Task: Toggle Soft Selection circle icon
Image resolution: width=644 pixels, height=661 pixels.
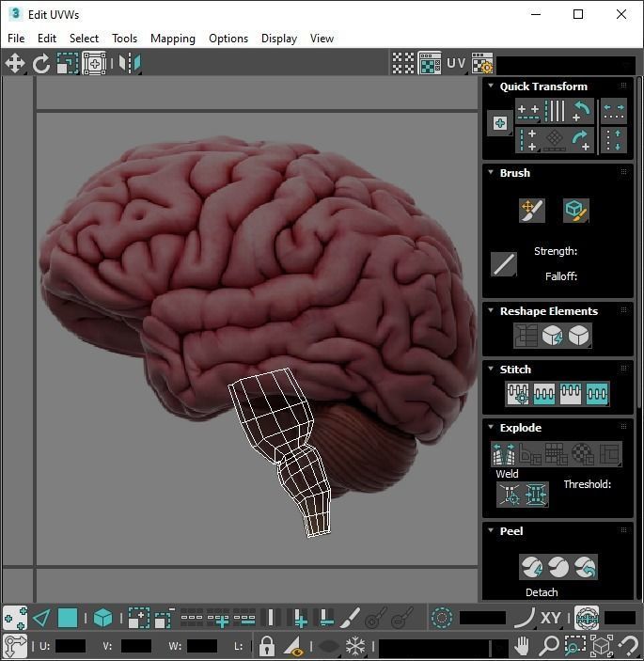Action: [x=442, y=618]
